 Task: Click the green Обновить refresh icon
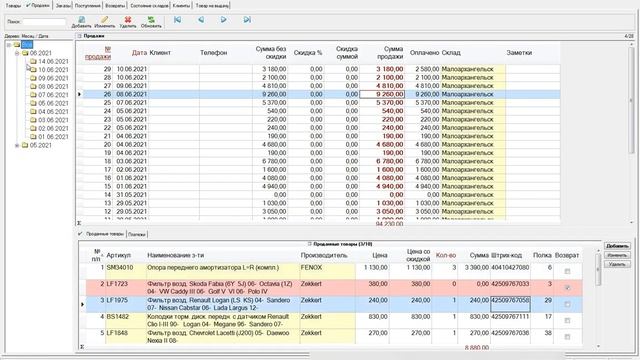(151, 20)
